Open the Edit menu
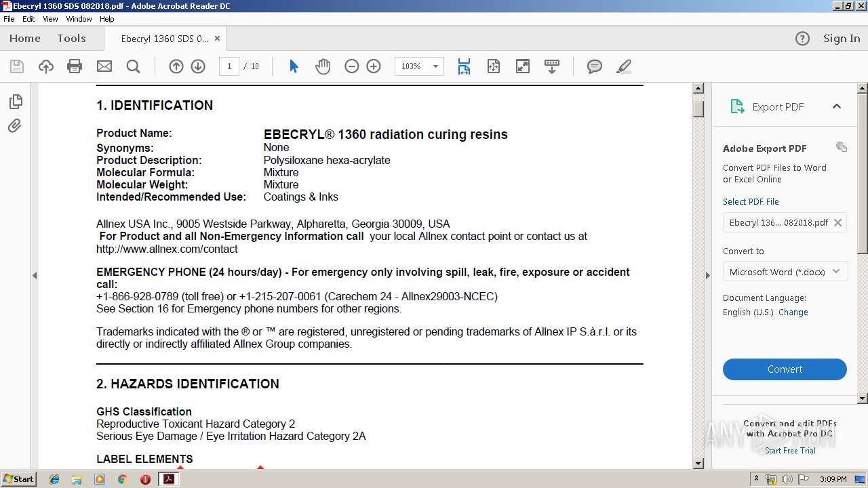Screen dimensions: 868x488 tap(28, 19)
